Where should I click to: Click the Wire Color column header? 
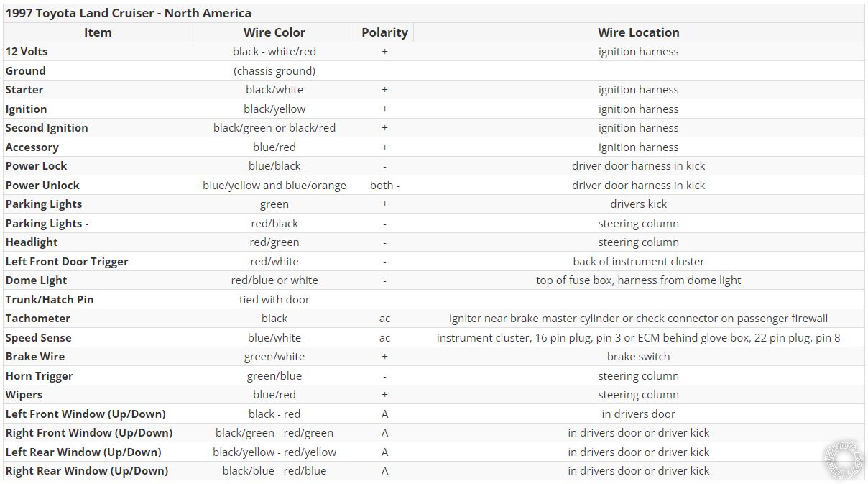[274, 32]
